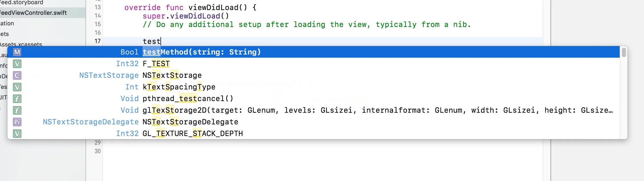644x181 pixels.
Task: Select the glTexStorage2D function suggestion
Action: [x=314, y=110]
